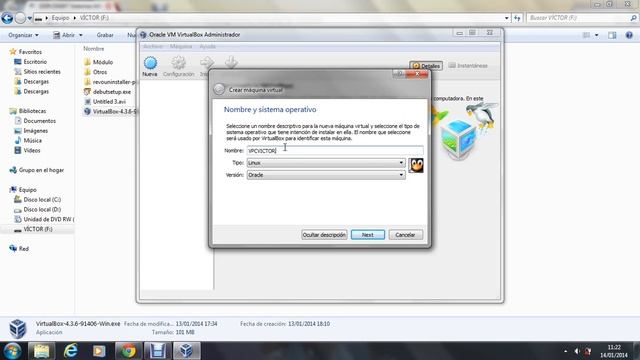Viewport: 640px width, 360px height.
Task: Click the Nueva toolbar icon in VirtualBox
Action: pos(150,67)
